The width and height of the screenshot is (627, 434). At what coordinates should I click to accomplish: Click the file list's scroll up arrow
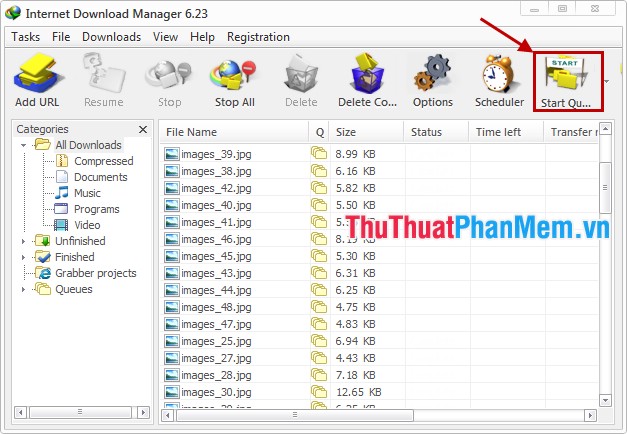[x=605, y=129]
